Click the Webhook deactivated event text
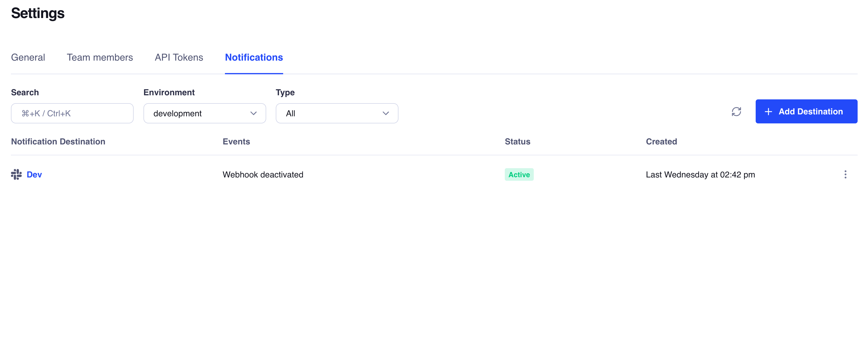Screen dimensions: 868x350 (x=263, y=174)
